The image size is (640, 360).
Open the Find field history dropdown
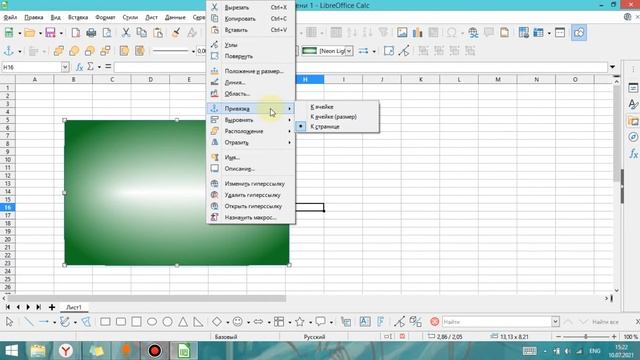[x=556, y=322]
